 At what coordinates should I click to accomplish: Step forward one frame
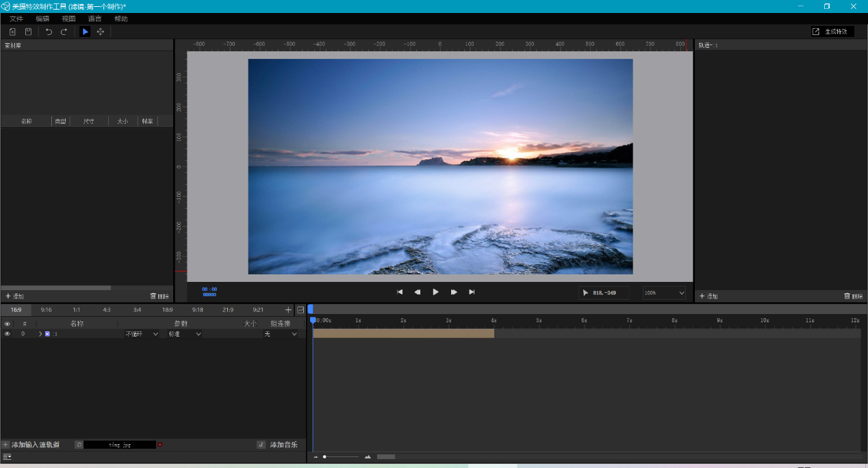pos(454,292)
